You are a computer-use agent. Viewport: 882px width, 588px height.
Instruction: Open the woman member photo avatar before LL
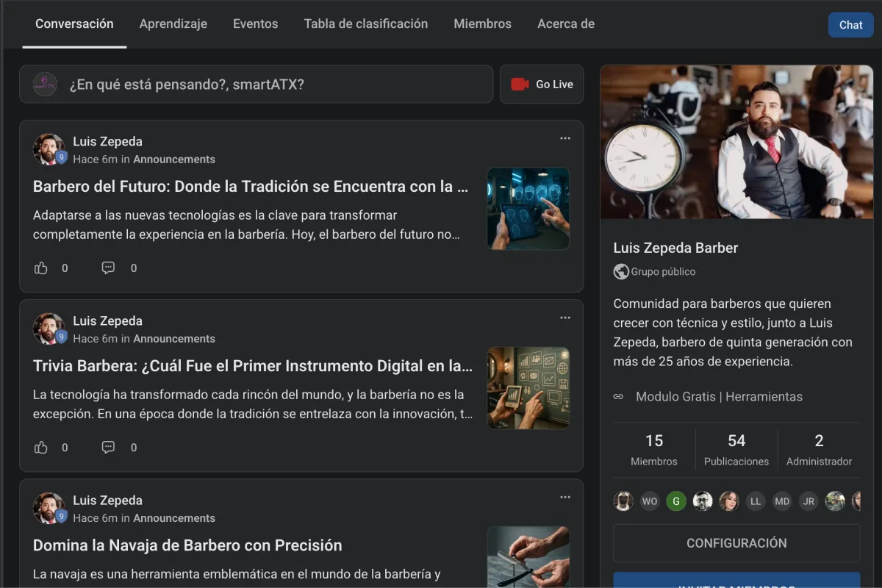tap(729, 501)
